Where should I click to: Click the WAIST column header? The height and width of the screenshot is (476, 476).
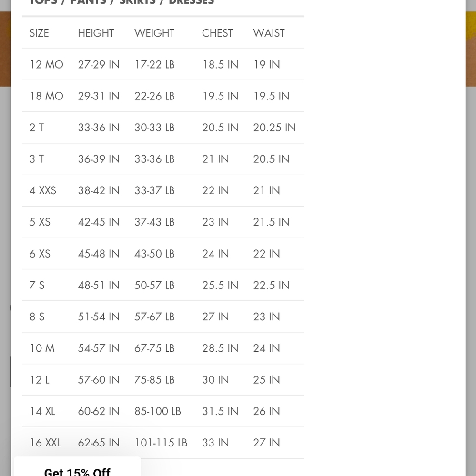(269, 33)
